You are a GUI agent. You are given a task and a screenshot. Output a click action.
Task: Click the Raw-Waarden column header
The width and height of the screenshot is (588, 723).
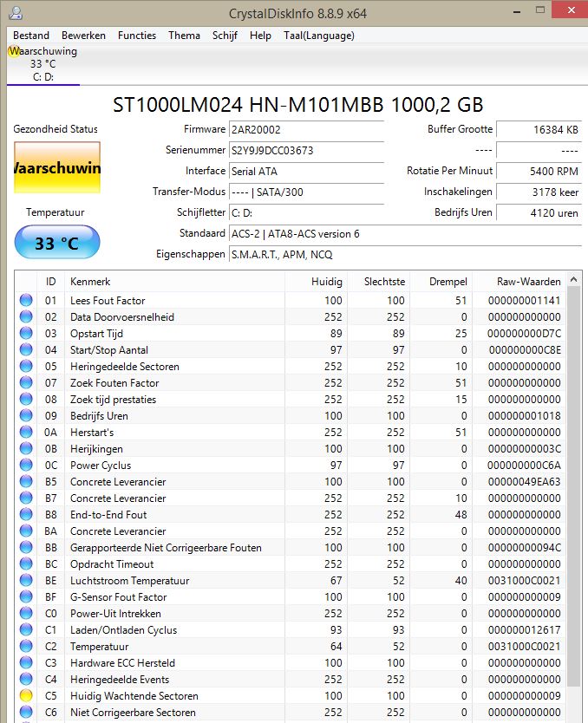click(528, 282)
